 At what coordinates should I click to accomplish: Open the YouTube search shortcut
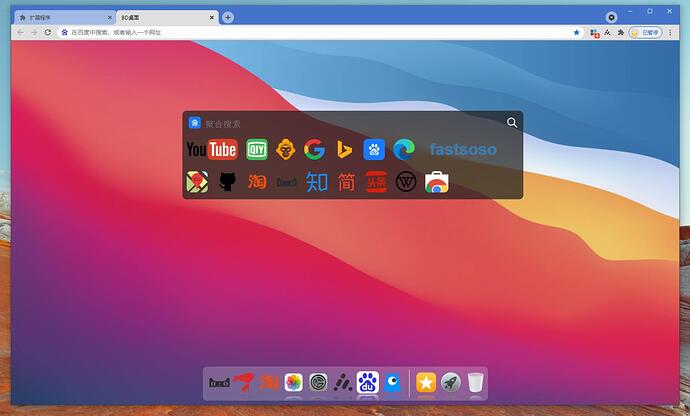click(212, 150)
